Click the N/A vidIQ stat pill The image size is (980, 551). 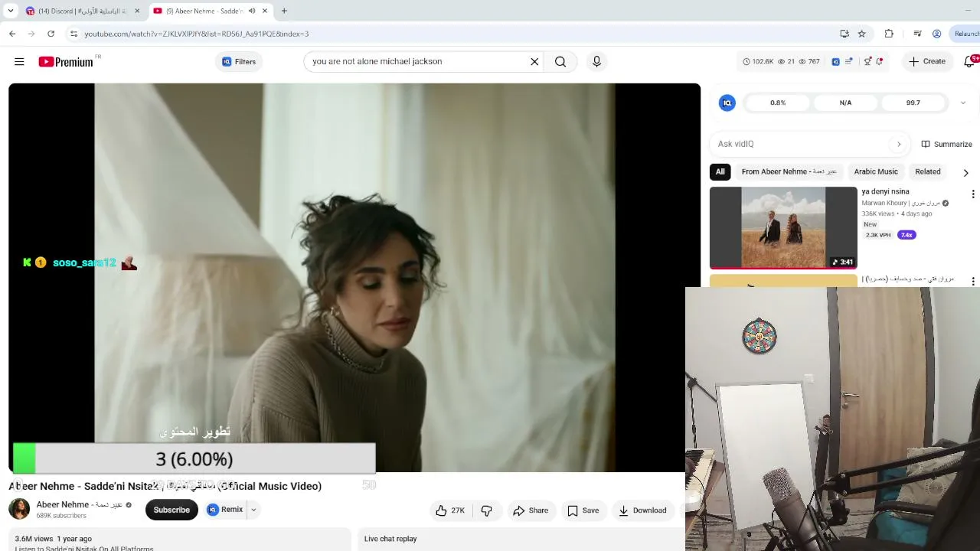click(x=845, y=103)
